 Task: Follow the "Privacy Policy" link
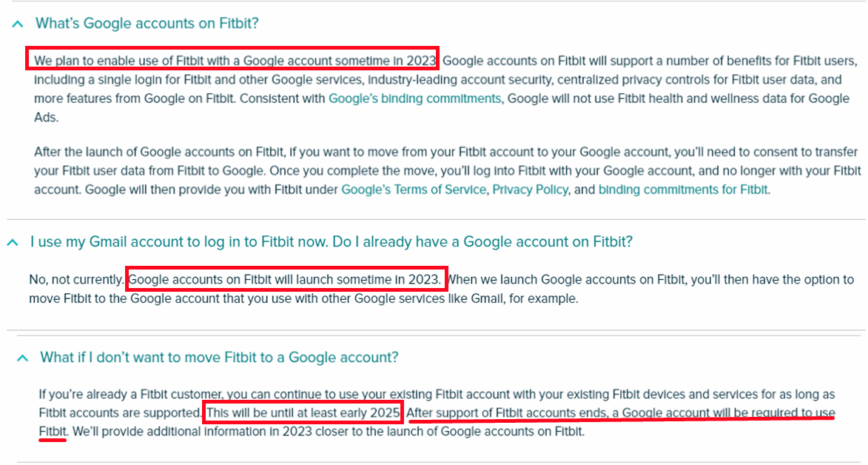(530, 190)
